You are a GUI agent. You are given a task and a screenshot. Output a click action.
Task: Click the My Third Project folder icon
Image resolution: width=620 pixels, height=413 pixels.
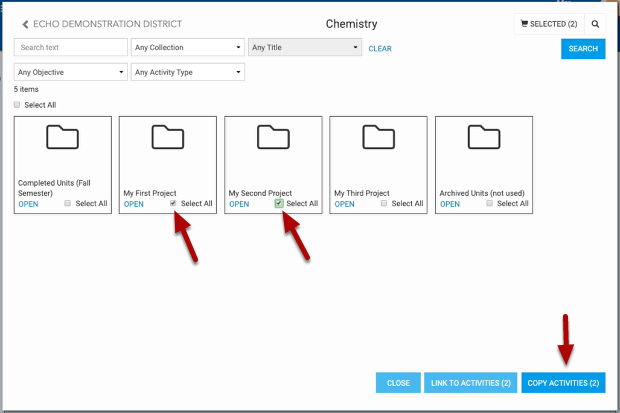378,137
